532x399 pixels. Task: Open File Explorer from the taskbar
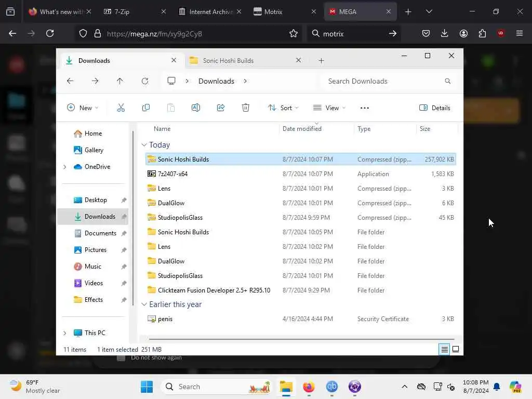286,387
